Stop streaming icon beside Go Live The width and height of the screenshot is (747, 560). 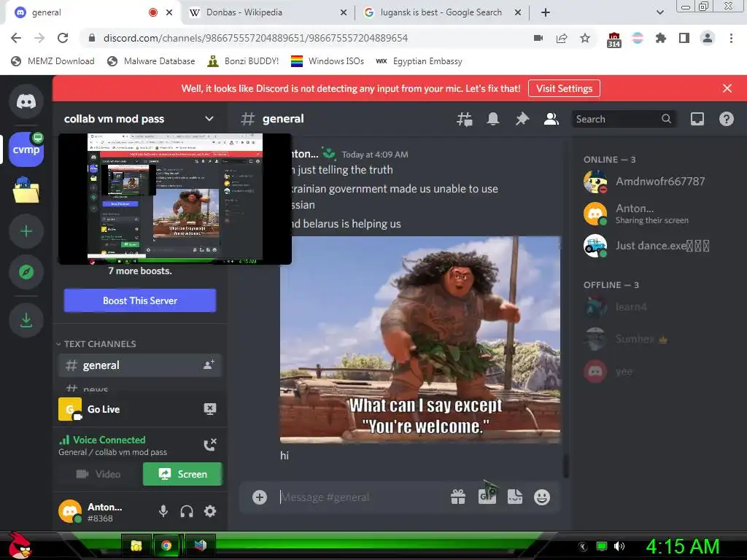pos(210,409)
